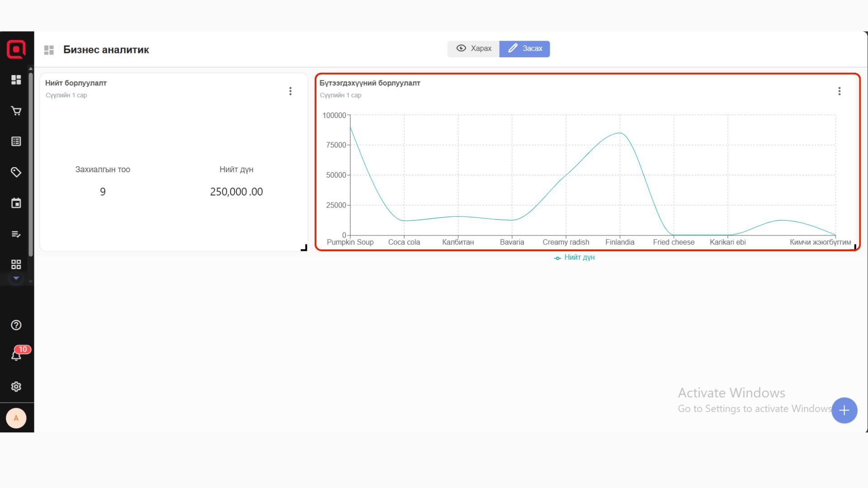Expand sidebar with down arrow
Viewport: 868px width, 488px height.
click(x=16, y=278)
